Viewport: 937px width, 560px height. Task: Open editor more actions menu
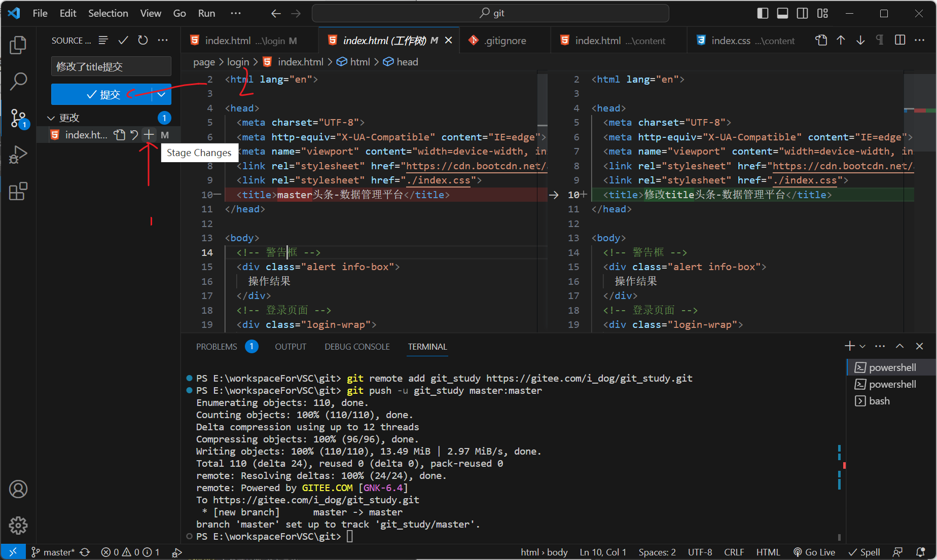click(920, 40)
